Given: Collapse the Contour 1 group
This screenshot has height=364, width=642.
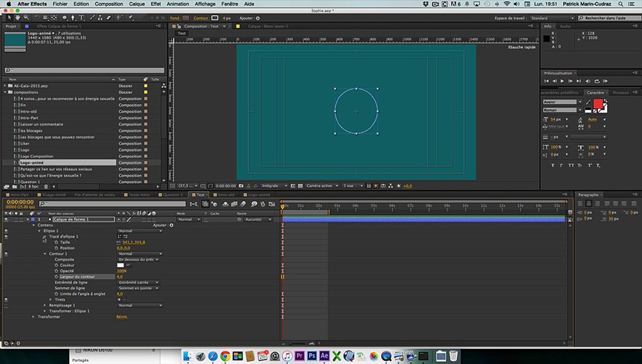Looking at the screenshot, I should (45, 254).
